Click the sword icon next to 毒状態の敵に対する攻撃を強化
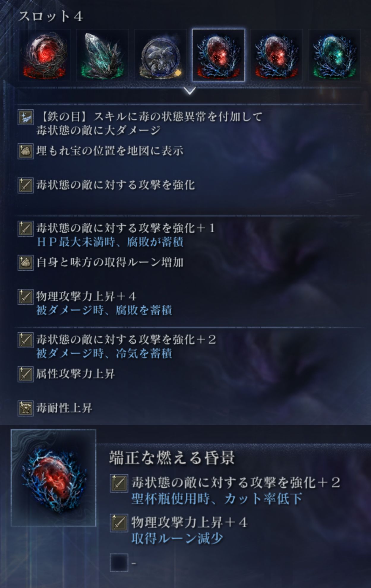The image size is (371, 588). [x=25, y=185]
